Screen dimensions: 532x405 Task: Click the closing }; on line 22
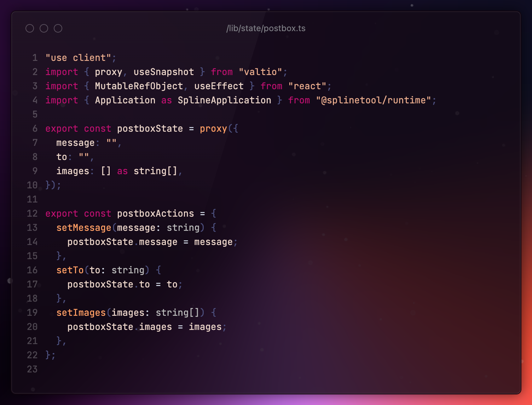(51, 355)
